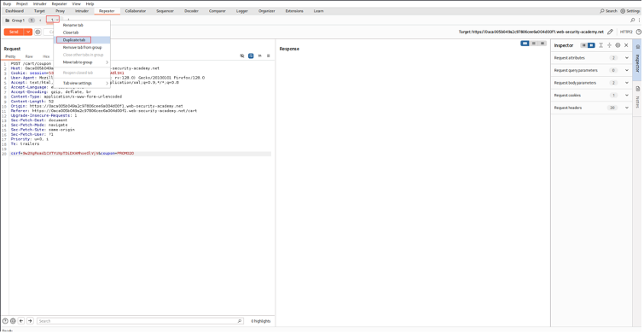The height and width of the screenshot is (333, 644).
Task: Expand Request attributes section
Action: (591, 58)
